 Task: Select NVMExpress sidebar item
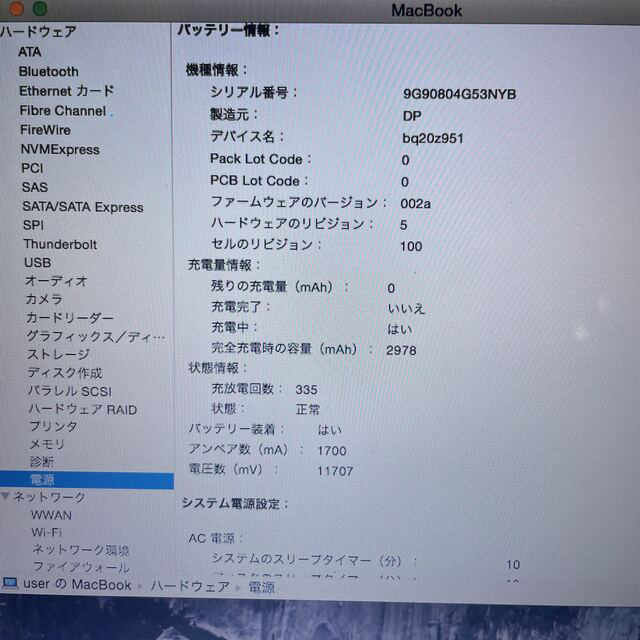[x=60, y=149]
